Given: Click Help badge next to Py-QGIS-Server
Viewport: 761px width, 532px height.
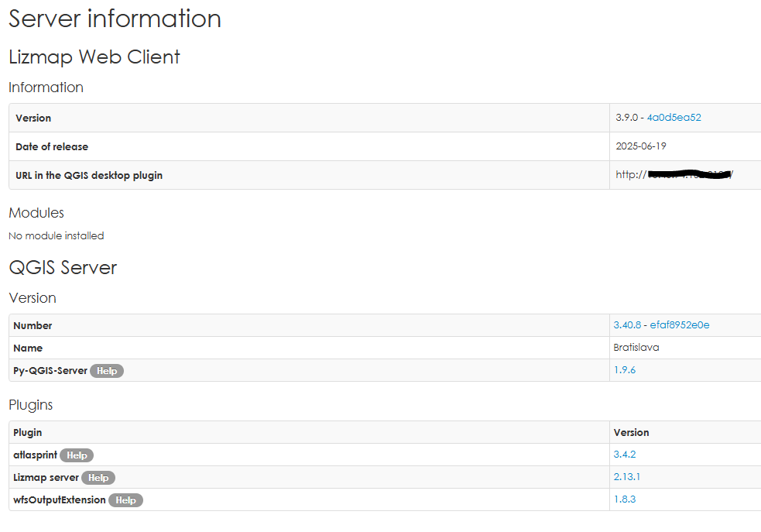Looking at the screenshot, I should [x=107, y=371].
